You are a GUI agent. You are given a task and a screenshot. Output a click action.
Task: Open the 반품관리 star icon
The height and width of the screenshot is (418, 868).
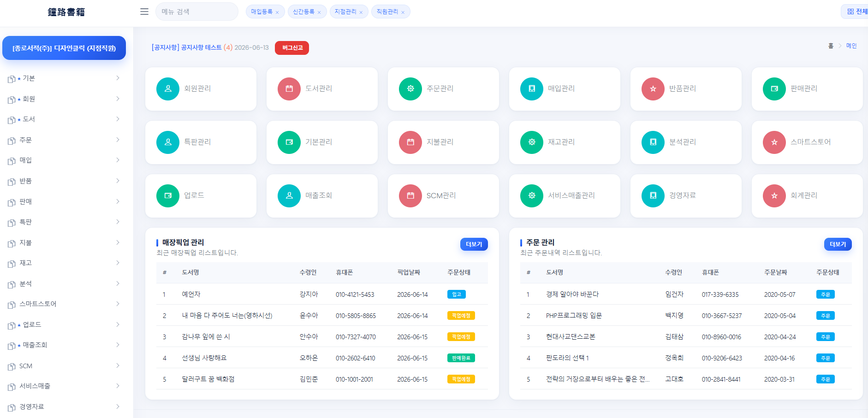click(653, 89)
